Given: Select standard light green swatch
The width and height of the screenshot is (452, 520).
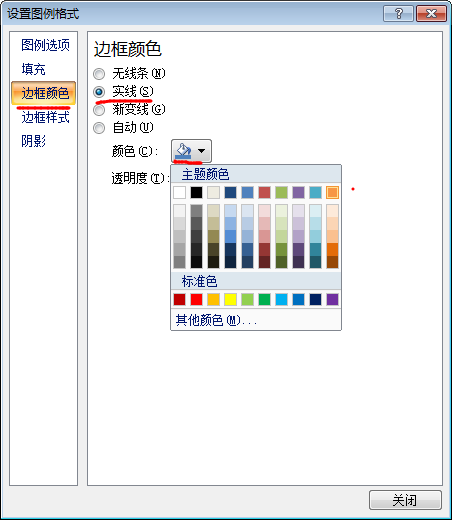Looking at the screenshot, I should 247,299.
